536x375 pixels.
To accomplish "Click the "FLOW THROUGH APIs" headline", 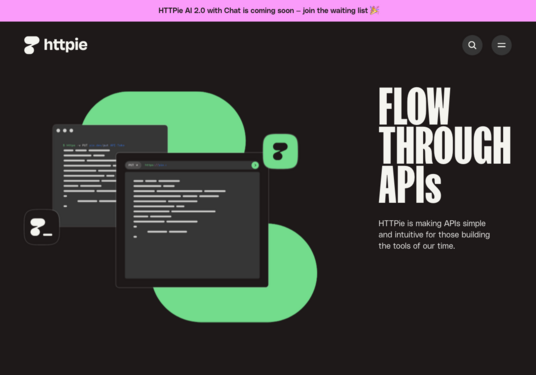I will coord(444,145).
